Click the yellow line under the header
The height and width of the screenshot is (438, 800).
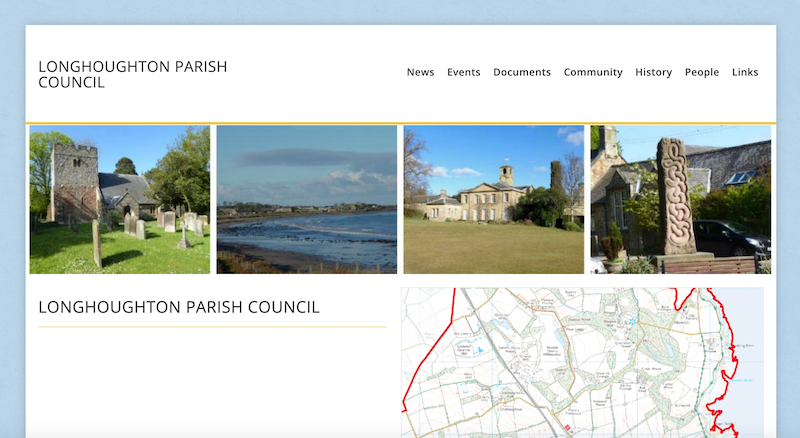(400, 123)
